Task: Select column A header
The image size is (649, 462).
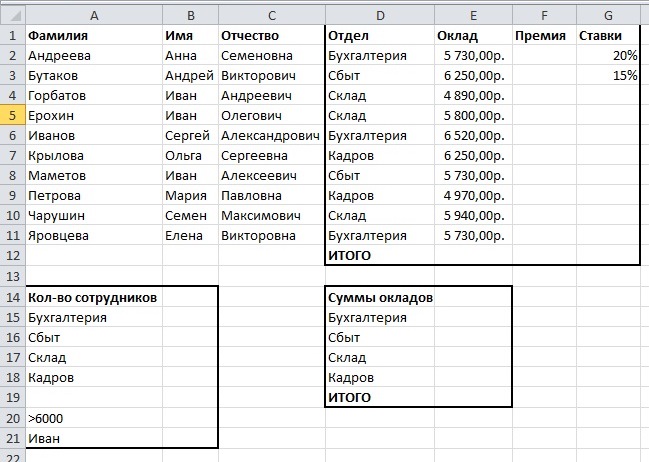Action: (94, 16)
